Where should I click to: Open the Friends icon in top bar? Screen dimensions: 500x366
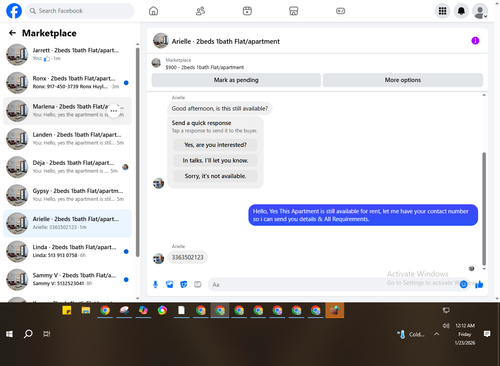(200, 11)
